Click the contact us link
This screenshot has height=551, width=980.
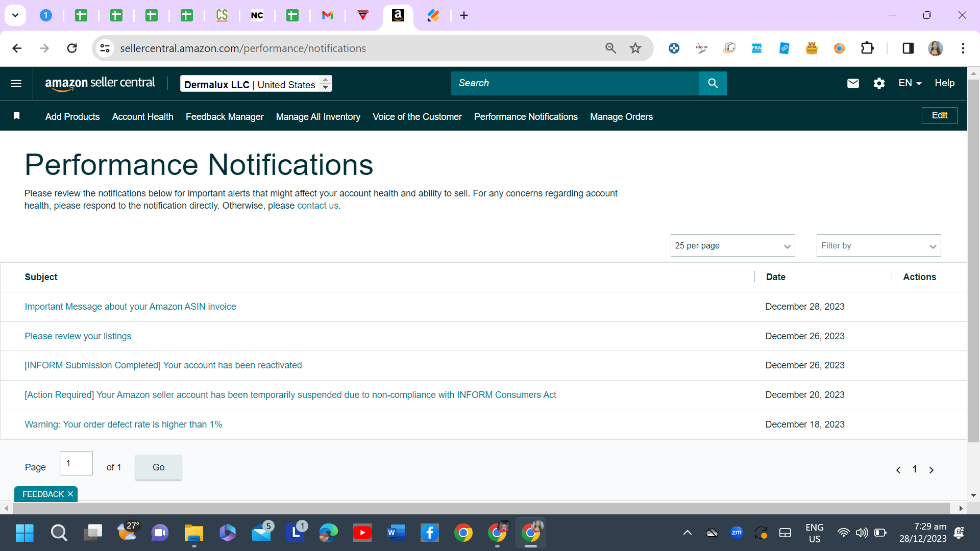coord(317,206)
